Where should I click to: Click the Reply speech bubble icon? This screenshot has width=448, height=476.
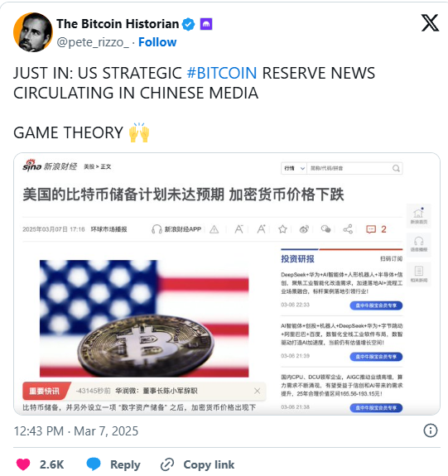coord(94,464)
